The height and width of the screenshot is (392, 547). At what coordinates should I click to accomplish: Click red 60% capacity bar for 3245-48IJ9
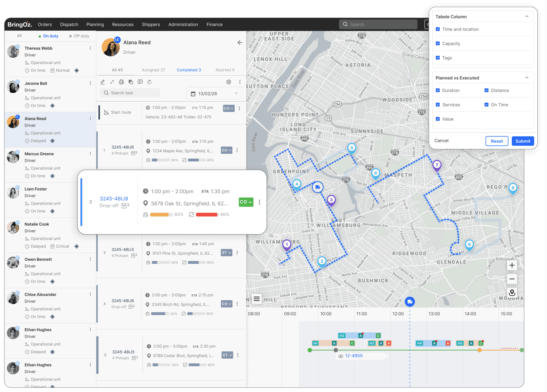click(x=207, y=215)
